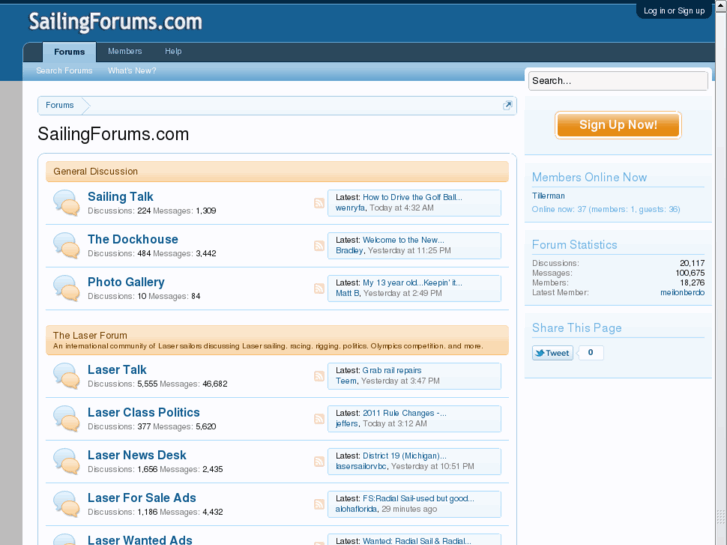Open the Photo Gallery forum
This screenshot has height=545, width=727.
pyautogui.click(x=126, y=282)
